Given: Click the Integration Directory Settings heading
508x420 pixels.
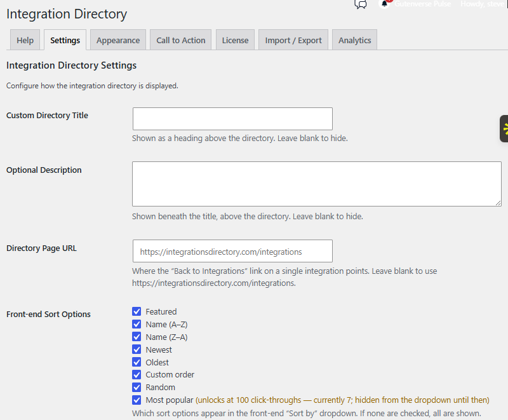Looking at the screenshot, I should click(72, 65).
